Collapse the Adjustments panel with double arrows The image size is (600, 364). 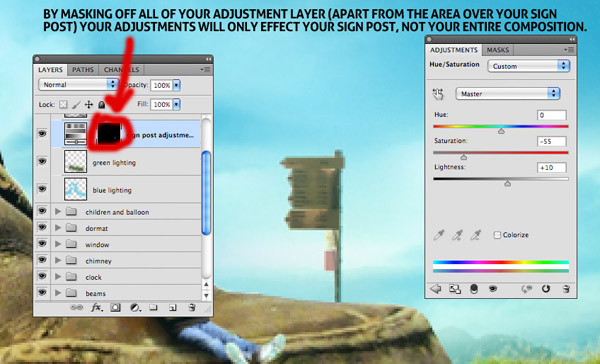pos(572,39)
